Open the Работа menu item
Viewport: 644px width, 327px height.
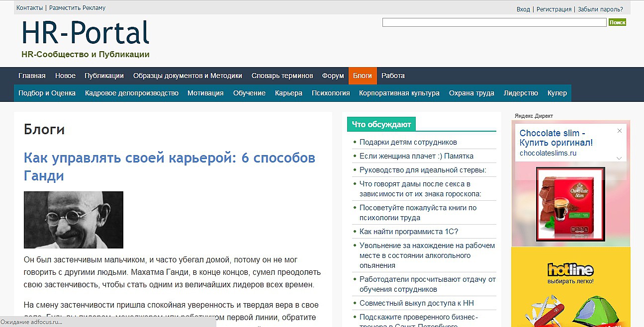pos(393,76)
